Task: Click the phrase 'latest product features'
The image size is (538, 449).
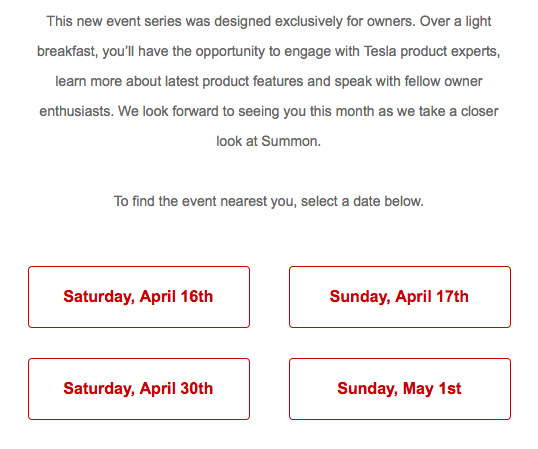Action: tap(234, 81)
